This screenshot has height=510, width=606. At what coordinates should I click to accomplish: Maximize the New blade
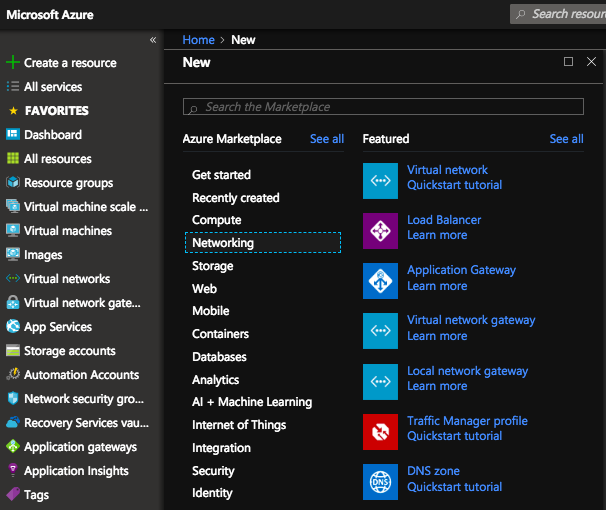[568, 61]
